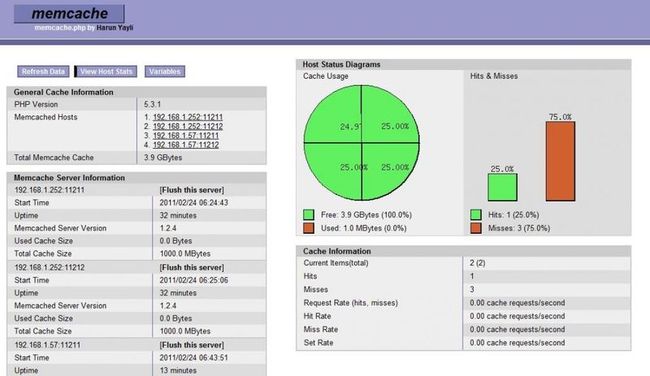Select start time 2011/02/24 06:25:06
650x376 pixels.
194,280
